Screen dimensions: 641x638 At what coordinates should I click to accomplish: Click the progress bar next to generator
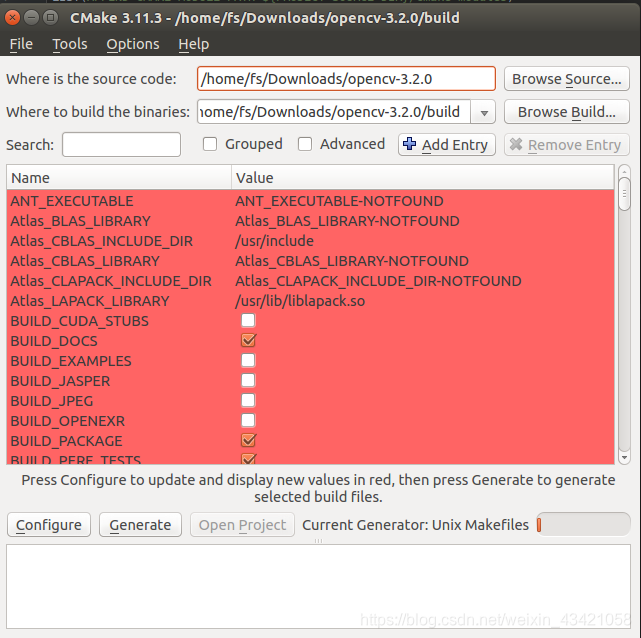583,525
